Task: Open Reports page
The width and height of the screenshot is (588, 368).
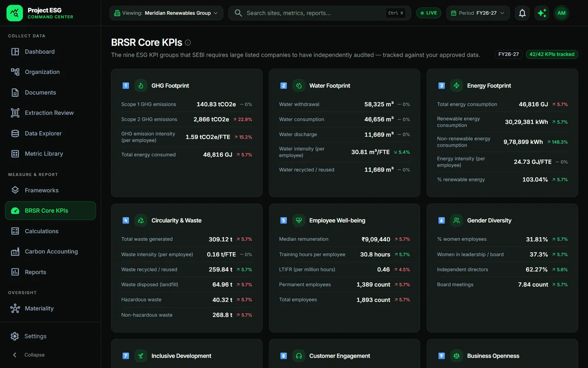Action: (x=50, y=272)
